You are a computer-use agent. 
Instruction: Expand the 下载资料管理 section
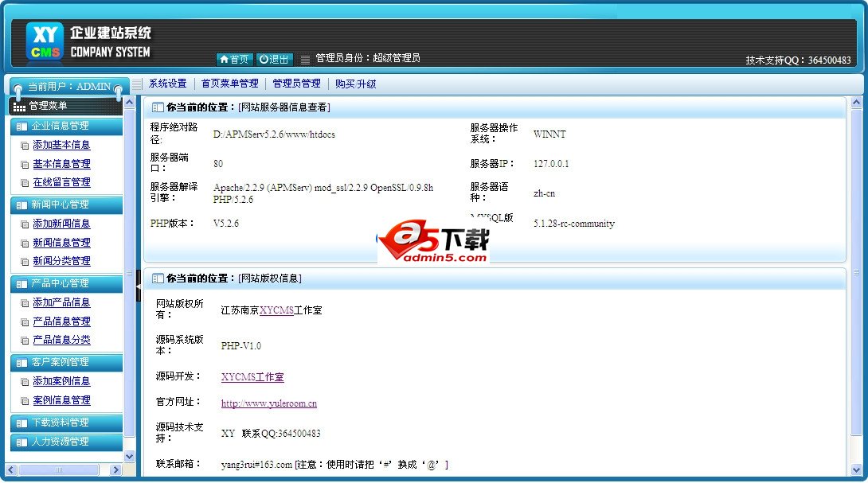pyautogui.click(x=66, y=423)
